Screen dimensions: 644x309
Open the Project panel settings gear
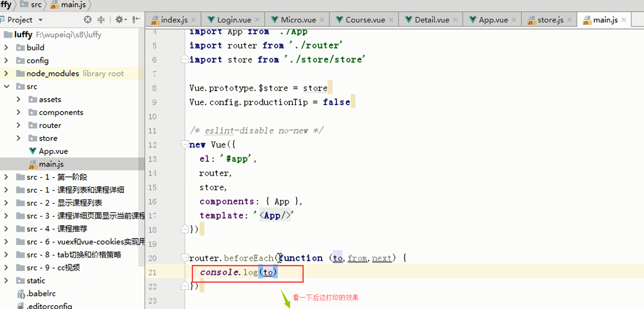[x=119, y=20]
